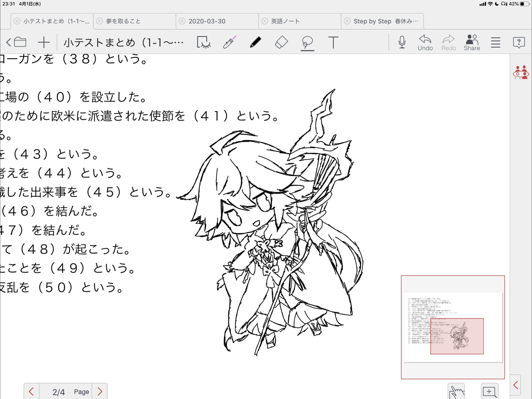Screen dimensions: 532x399
Task: Open the help question icon
Action: click(518, 43)
